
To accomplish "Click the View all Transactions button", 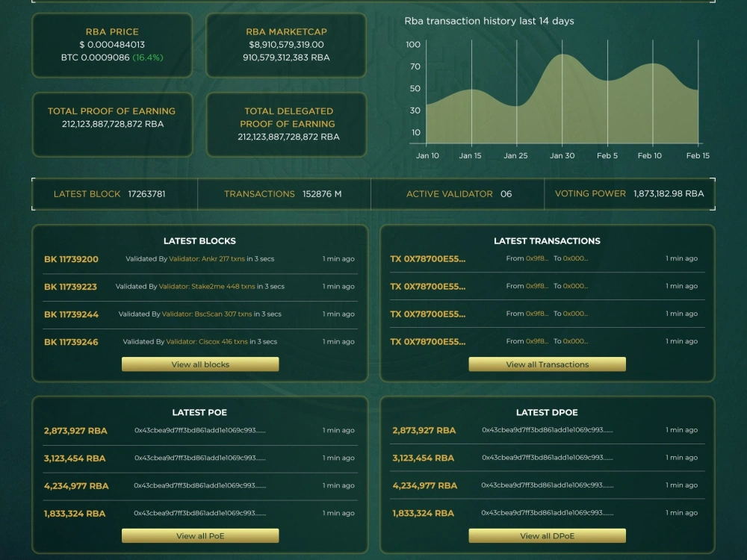I will 547,364.
